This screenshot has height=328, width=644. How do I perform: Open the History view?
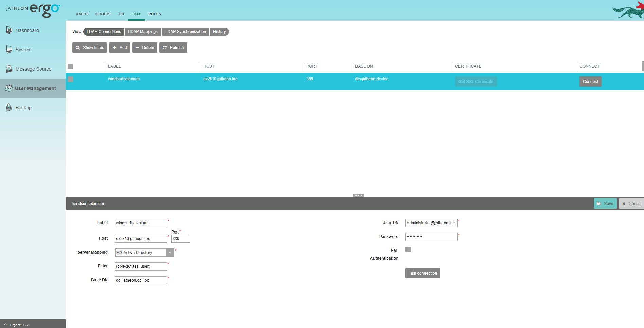[219, 32]
